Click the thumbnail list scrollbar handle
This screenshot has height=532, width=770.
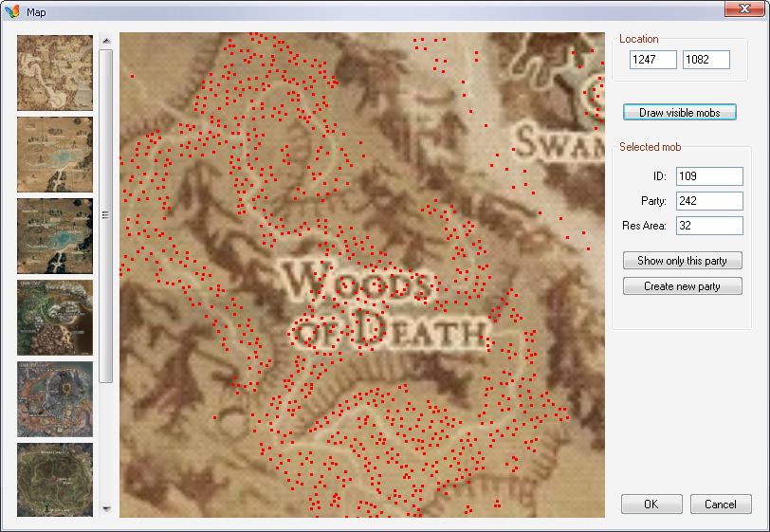click(x=106, y=215)
